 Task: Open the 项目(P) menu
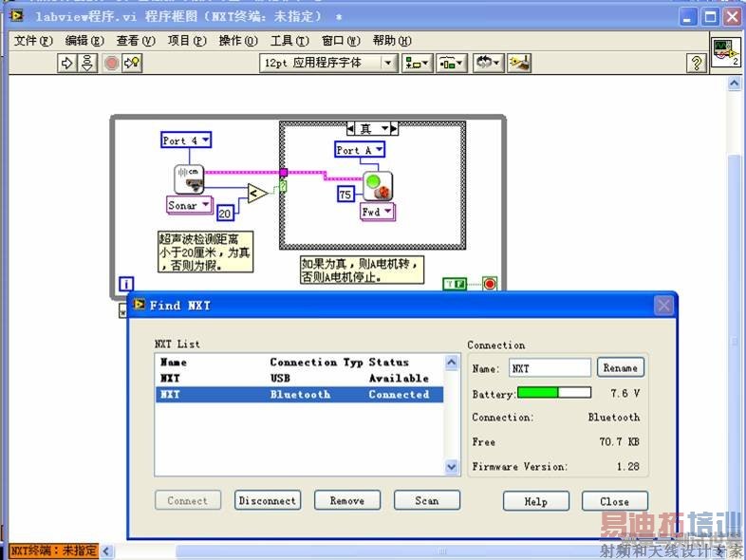pyautogui.click(x=187, y=41)
